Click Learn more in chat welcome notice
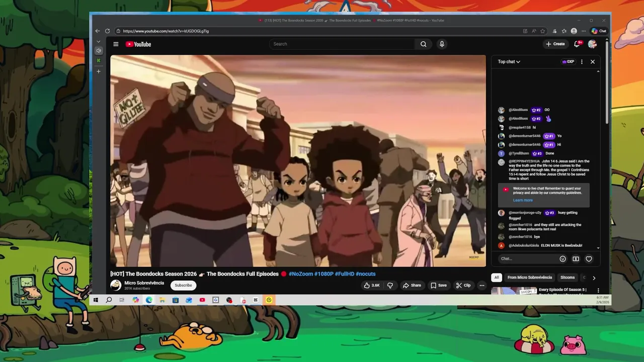The image size is (644, 362). (x=523, y=200)
